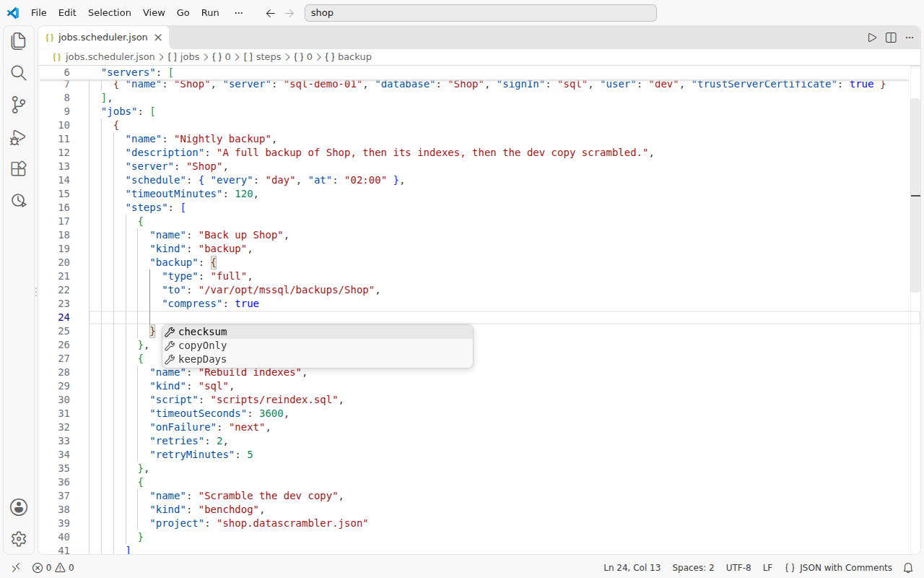Image resolution: width=924 pixels, height=578 pixels.
Task: Click the command center search box showing "shop"
Action: point(481,13)
